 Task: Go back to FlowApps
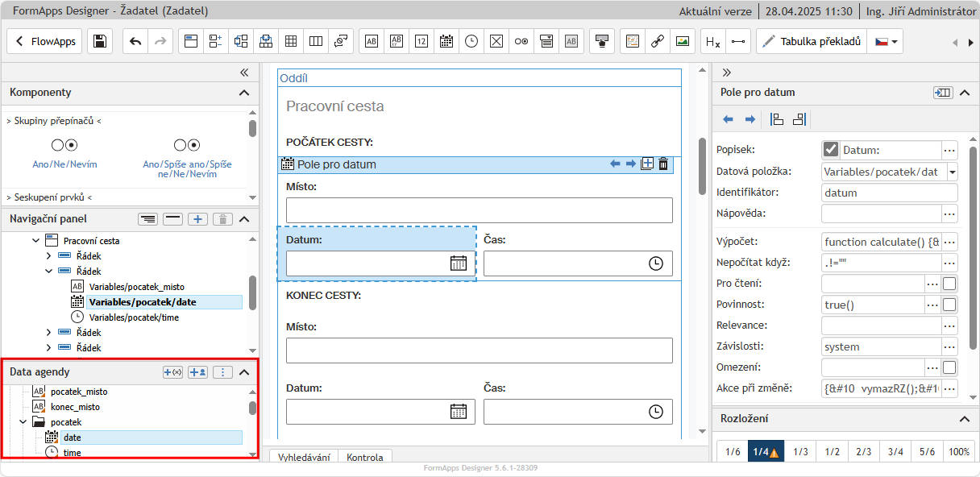(44, 41)
